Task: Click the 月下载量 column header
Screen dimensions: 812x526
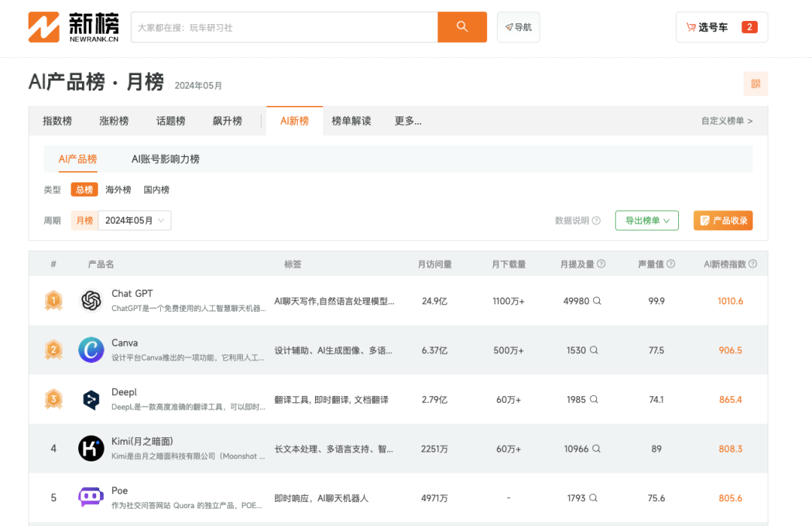Action: (508, 264)
